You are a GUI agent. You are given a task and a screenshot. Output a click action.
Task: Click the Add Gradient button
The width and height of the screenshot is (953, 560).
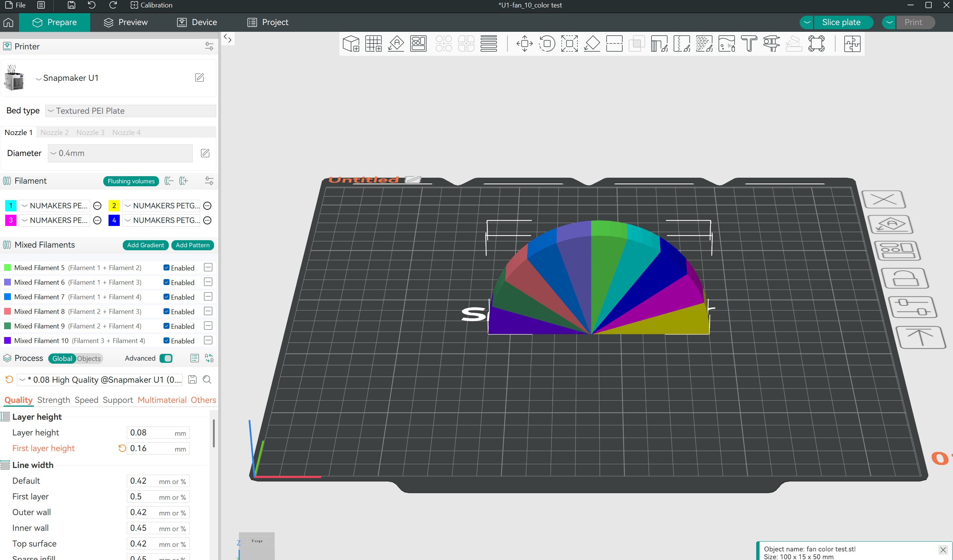[x=146, y=245]
